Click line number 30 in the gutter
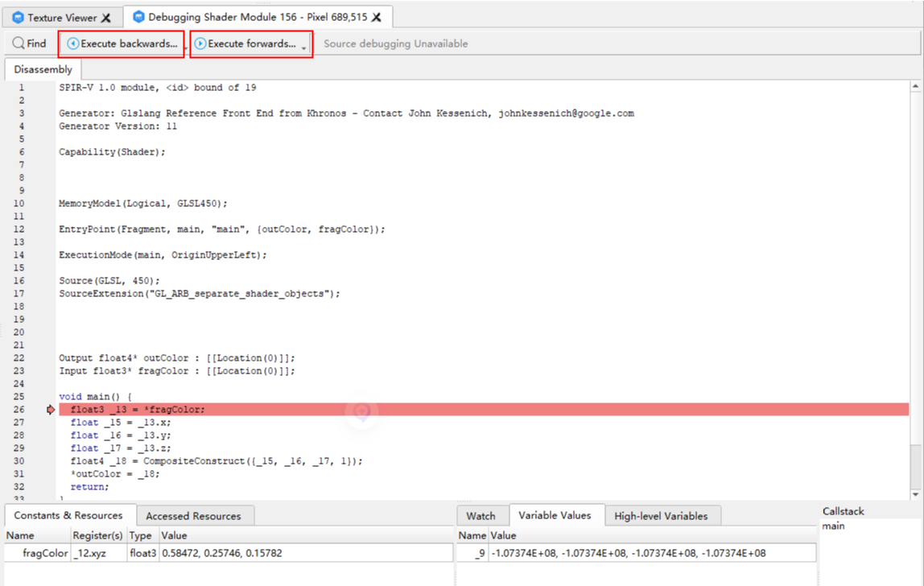Viewport: 924px width, 586px height. coord(19,461)
